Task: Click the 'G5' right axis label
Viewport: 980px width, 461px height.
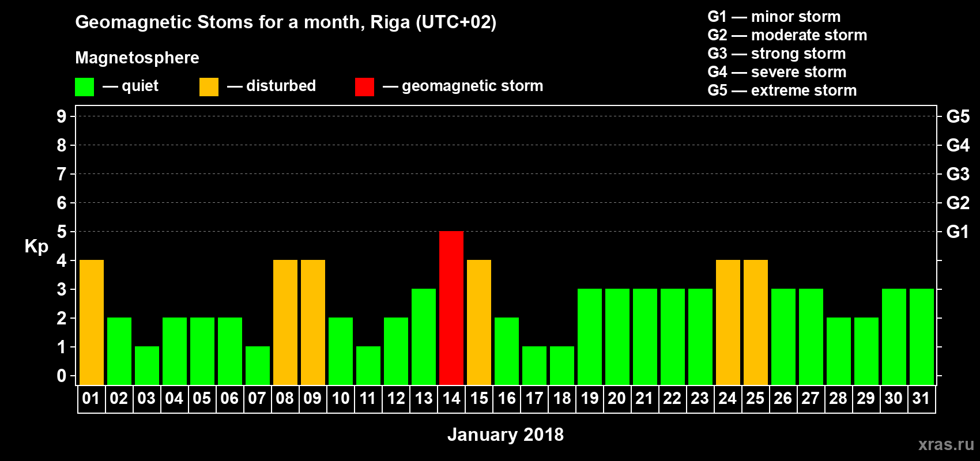Action: pos(958,116)
